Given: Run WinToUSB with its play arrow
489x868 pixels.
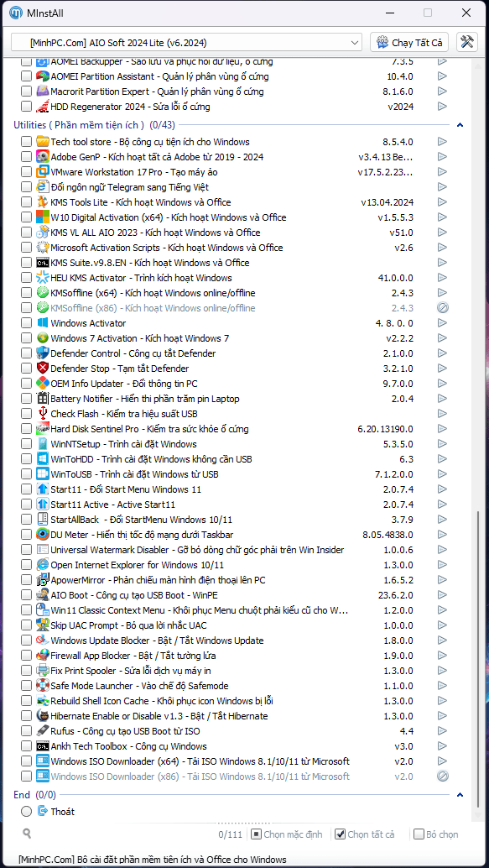Looking at the screenshot, I should 442,474.
